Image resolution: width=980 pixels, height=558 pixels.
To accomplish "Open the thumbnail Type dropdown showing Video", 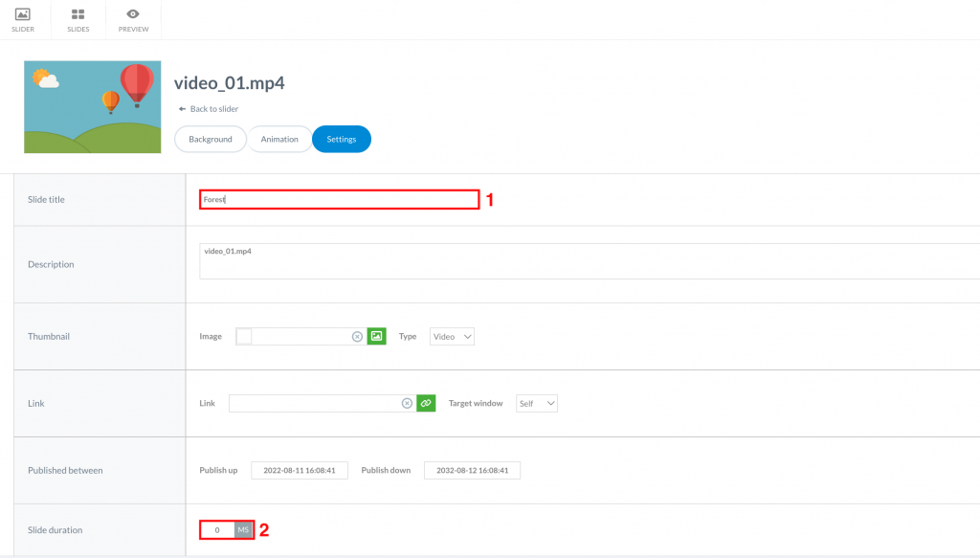I will (x=452, y=336).
